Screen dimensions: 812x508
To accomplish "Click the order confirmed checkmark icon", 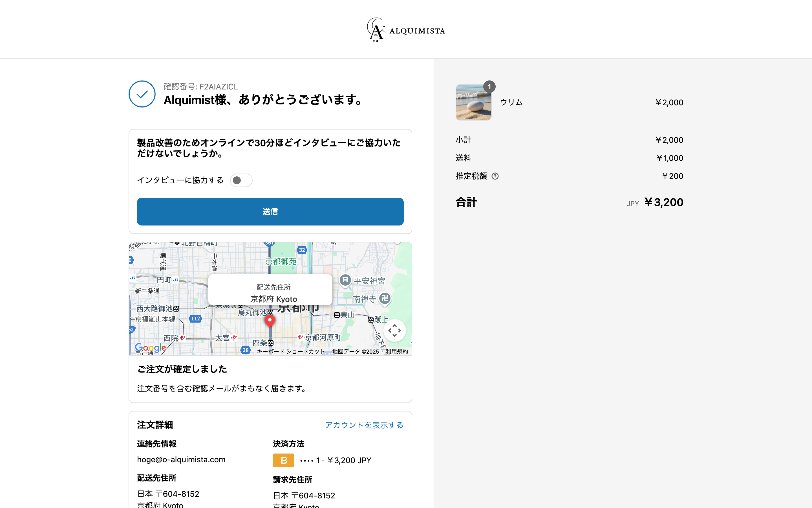I will (142, 94).
